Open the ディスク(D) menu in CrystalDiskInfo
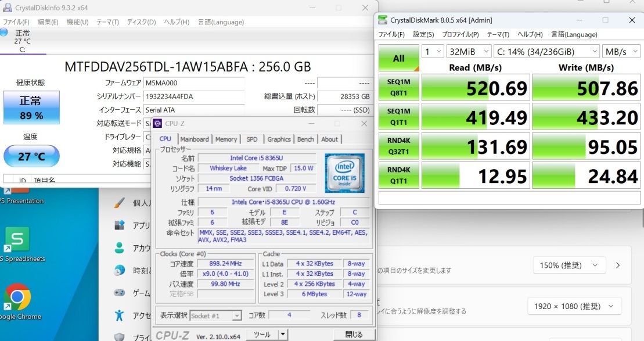The image size is (644, 341). click(141, 22)
